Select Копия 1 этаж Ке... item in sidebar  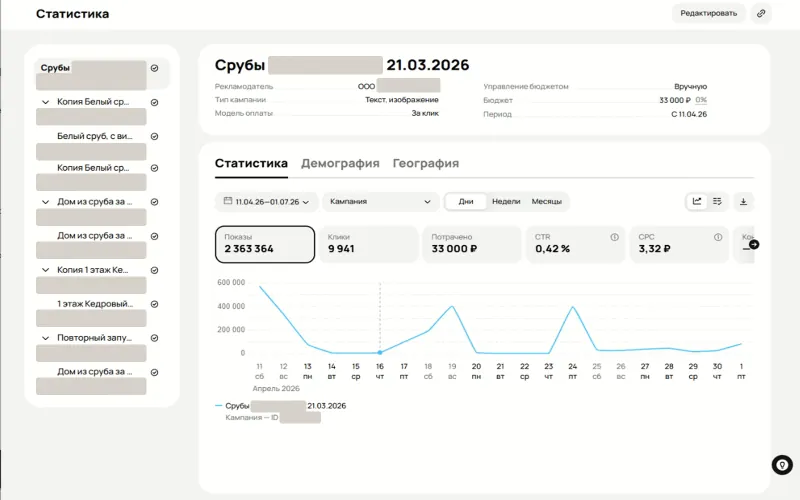[x=93, y=270]
